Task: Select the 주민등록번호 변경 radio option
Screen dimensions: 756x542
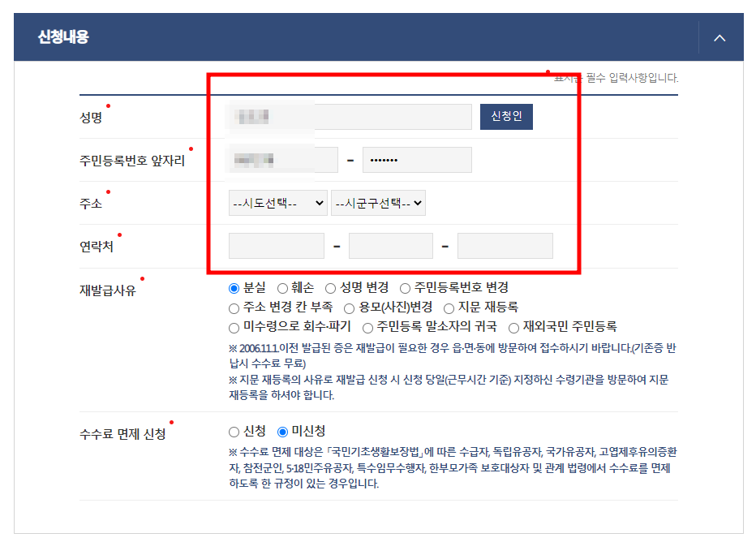Action: [x=405, y=288]
